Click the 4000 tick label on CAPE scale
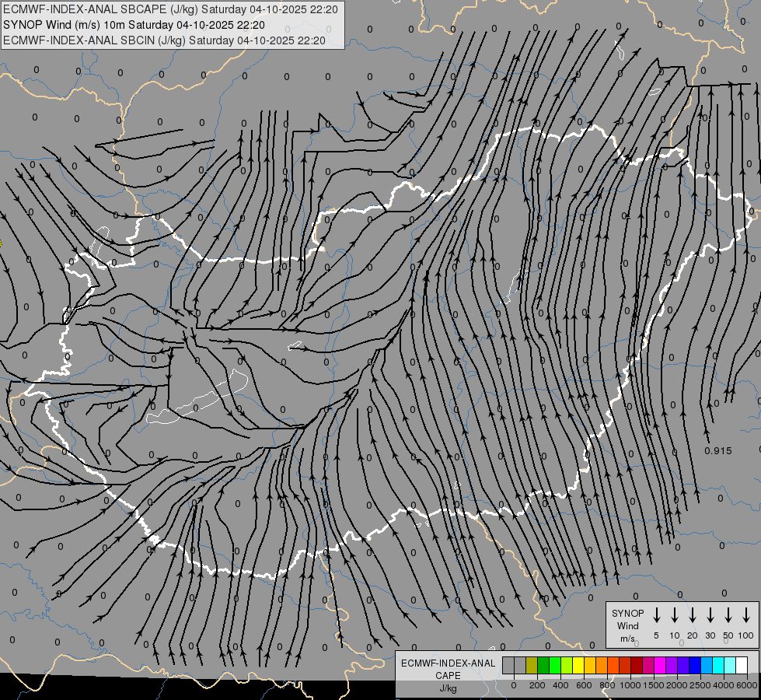This screenshot has width=761, height=700. (724, 685)
